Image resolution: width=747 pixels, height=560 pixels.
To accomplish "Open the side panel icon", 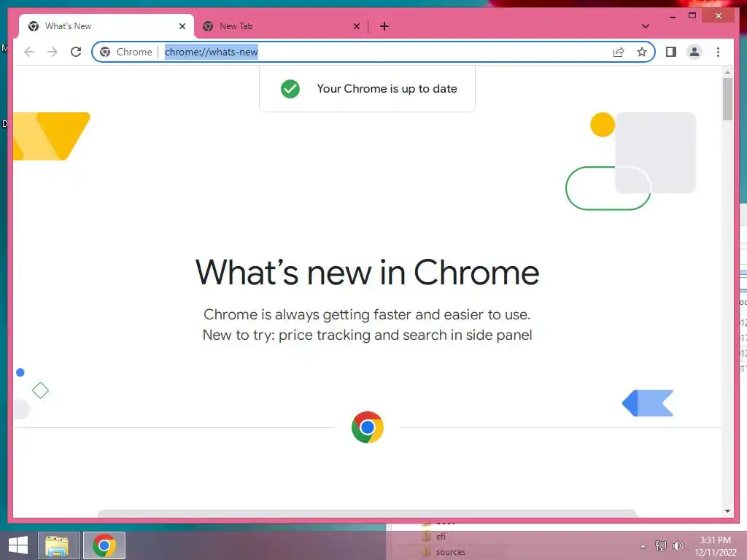I will point(671,52).
